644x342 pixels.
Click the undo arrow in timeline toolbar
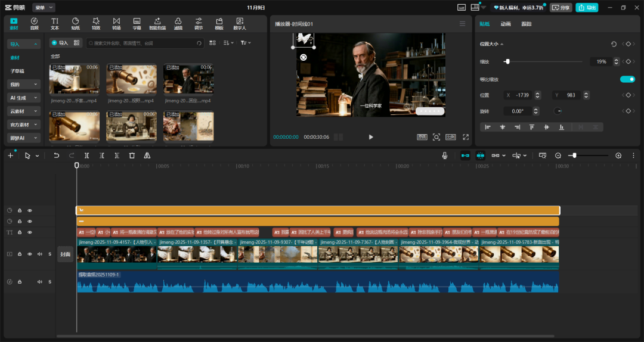(x=57, y=156)
